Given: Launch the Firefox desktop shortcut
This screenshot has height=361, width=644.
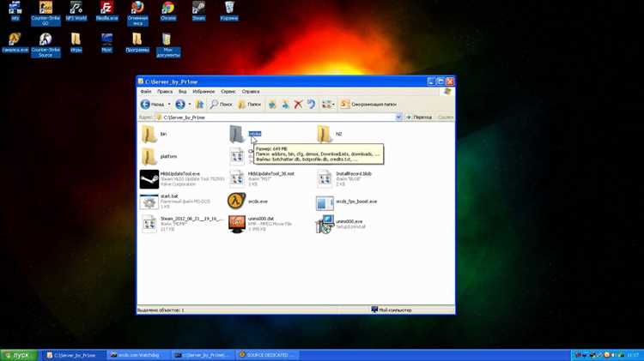Looking at the screenshot, I should pyautogui.click(x=137, y=13).
